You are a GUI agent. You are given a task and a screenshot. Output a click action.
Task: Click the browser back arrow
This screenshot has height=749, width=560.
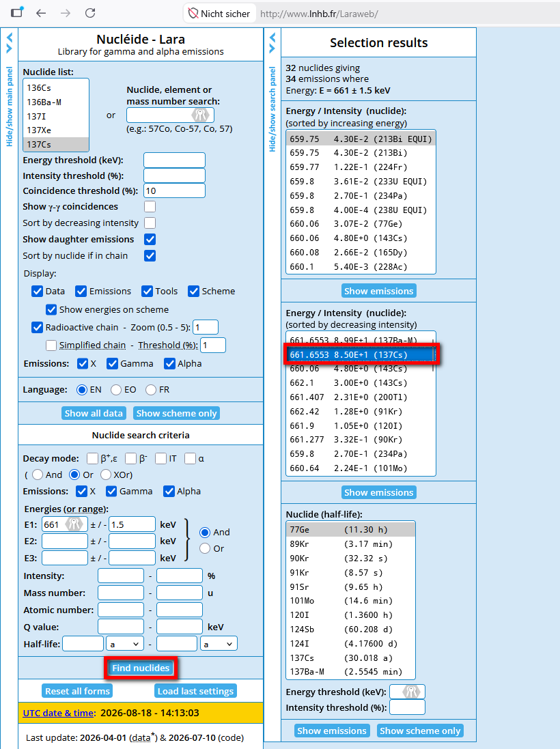point(41,13)
